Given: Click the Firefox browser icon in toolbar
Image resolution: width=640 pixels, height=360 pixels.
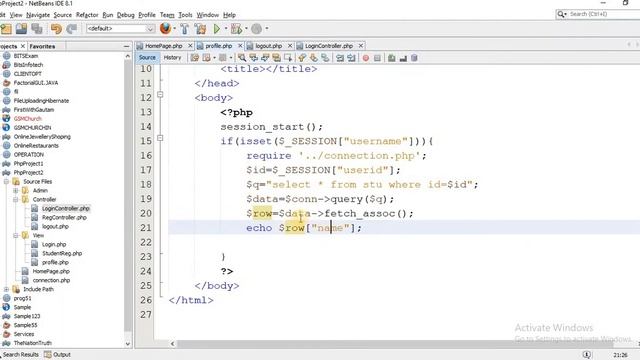Looking at the screenshot, I should [165, 29].
